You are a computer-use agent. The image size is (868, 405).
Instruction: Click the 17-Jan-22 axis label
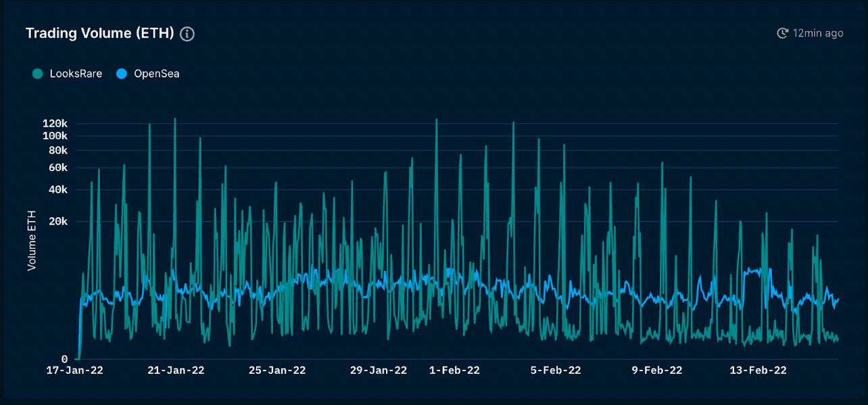click(76, 371)
